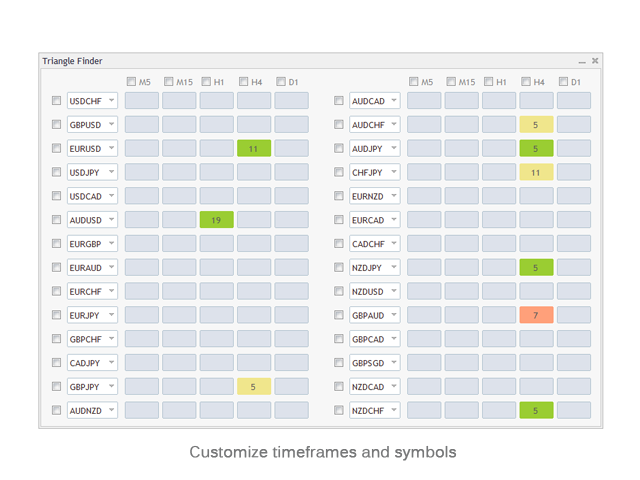Check the box next to USDCHF

(56, 101)
